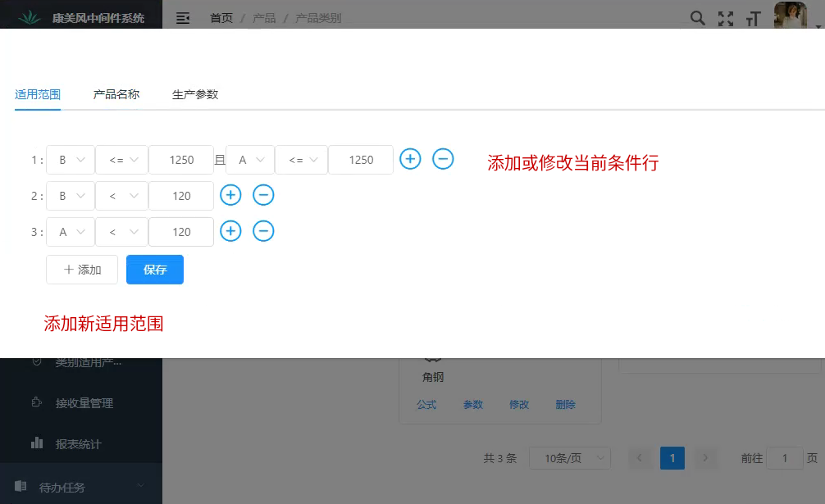Click the 保存 button
The height and width of the screenshot is (504, 825).
[155, 270]
